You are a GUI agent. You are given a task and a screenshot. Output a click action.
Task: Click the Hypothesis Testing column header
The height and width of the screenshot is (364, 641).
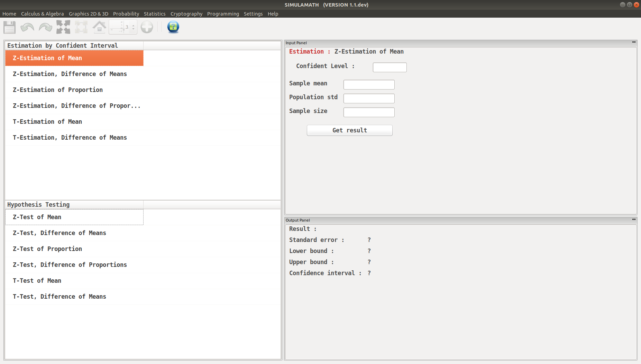(x=74, y=205)
